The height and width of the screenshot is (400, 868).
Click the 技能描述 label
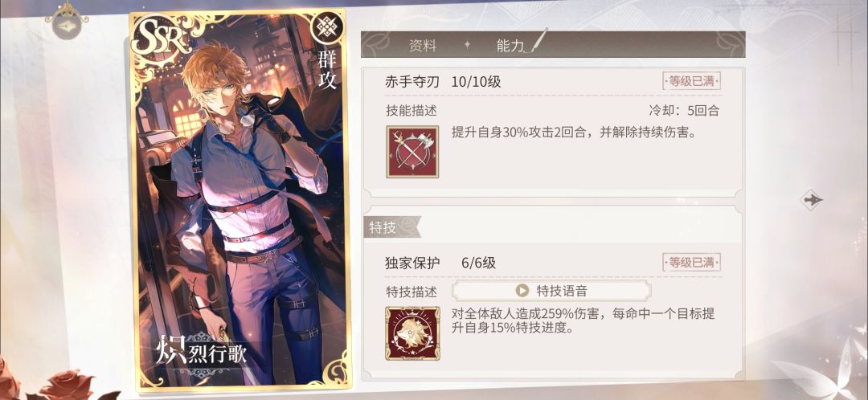pyautogui.click(x=411, y=111)
